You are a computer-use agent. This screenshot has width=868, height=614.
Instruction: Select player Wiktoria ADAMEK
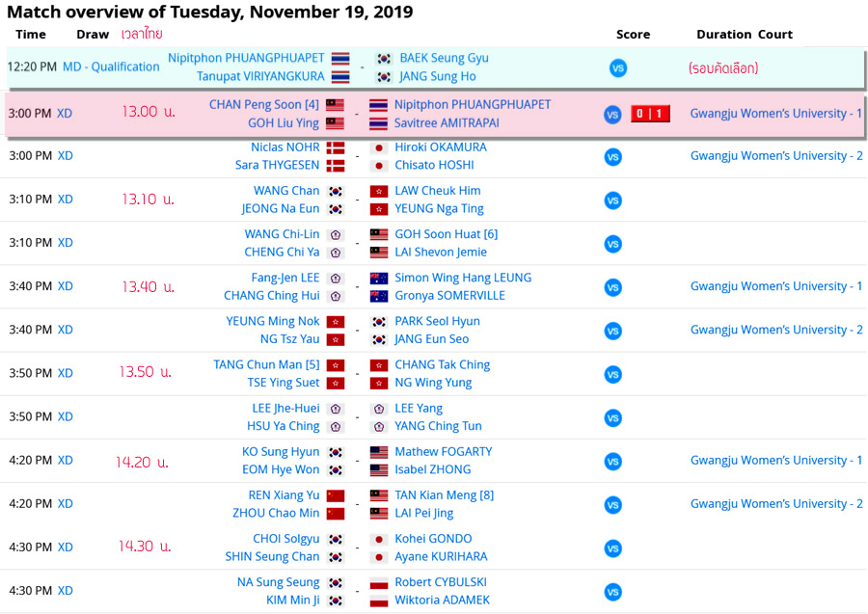click(442, 600)
